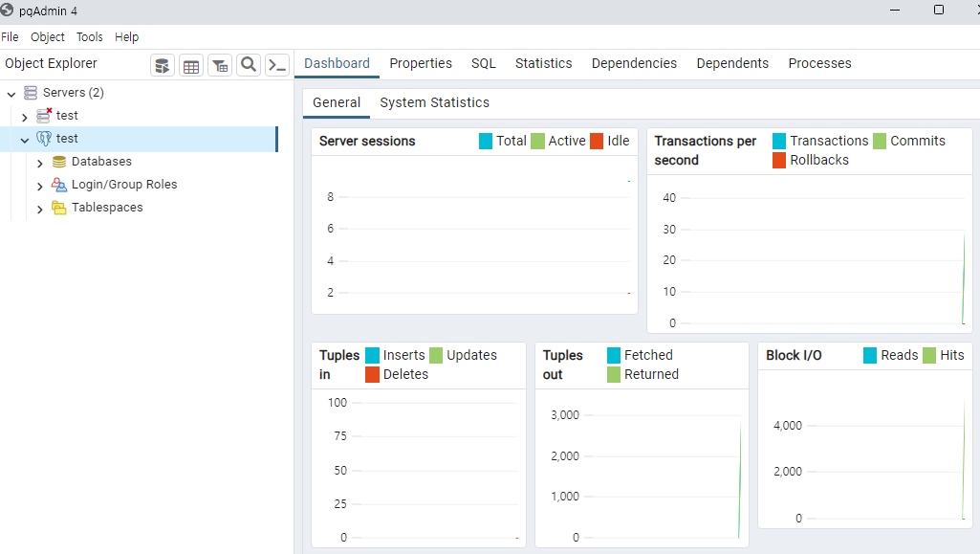Expand the disconnected test server

24,117
